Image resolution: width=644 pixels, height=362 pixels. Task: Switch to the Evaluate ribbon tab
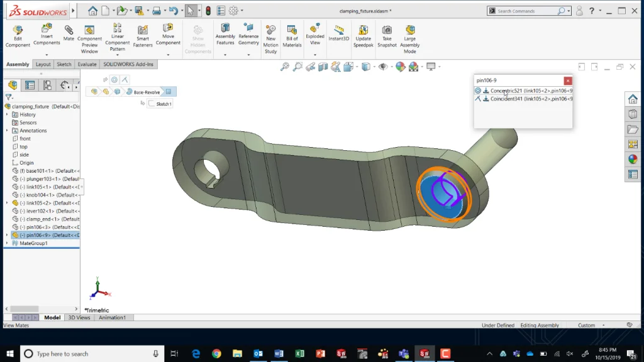click(x=87, y=64)
